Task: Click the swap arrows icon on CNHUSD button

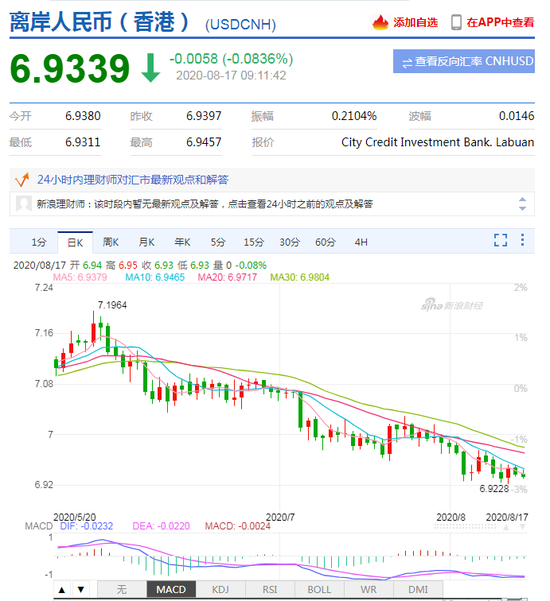Action: 407,62
